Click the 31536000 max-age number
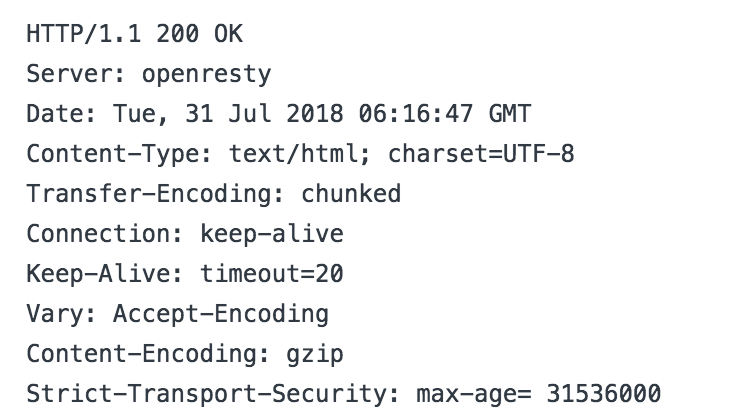Image resolution: width=732 pixels, height=416 pixels. pyautogui.click(x=604, y=394)
